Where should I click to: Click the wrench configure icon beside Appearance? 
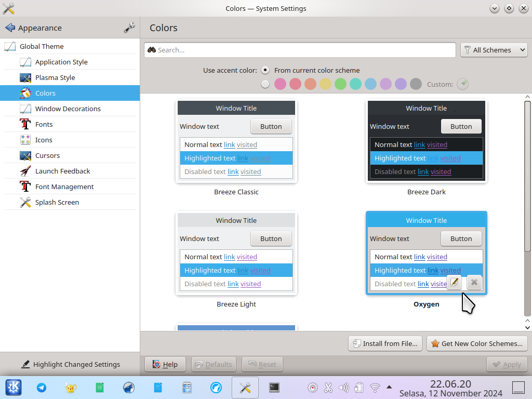[129, 28]
